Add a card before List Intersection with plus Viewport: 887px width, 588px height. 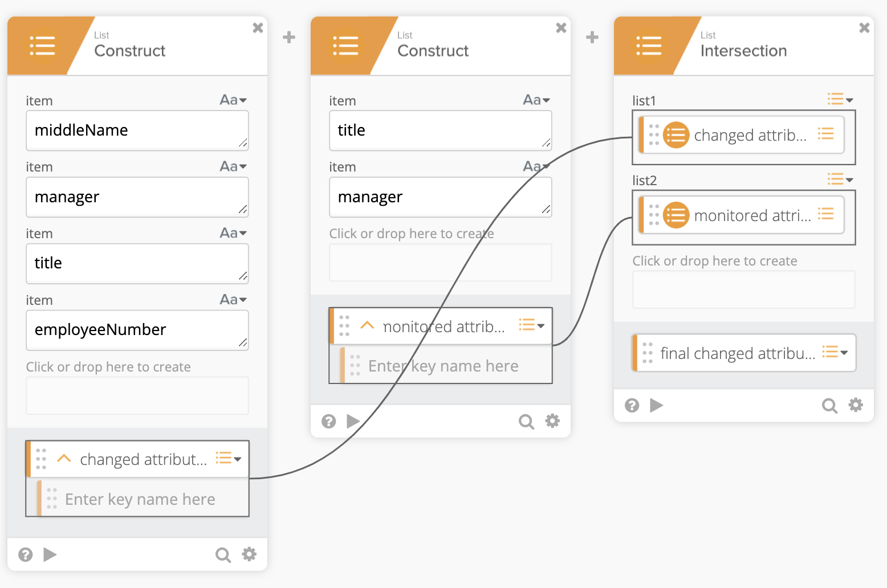point(592,38)
